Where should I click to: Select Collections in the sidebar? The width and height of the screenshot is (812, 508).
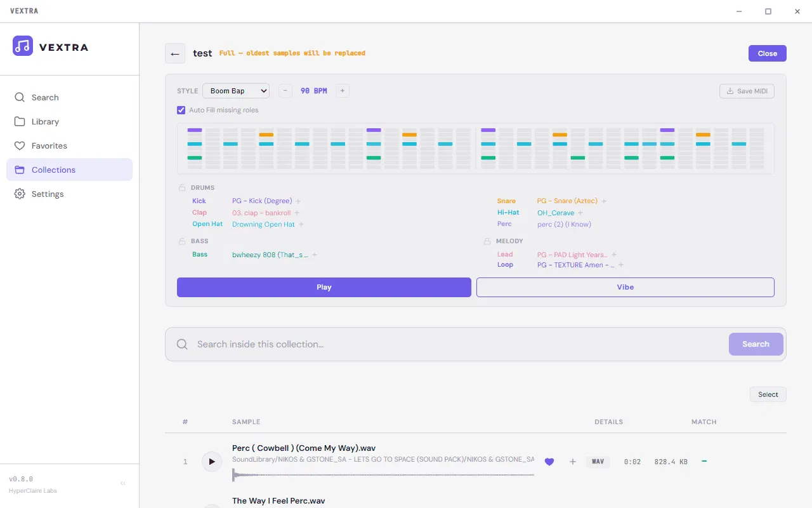(69, 170)
